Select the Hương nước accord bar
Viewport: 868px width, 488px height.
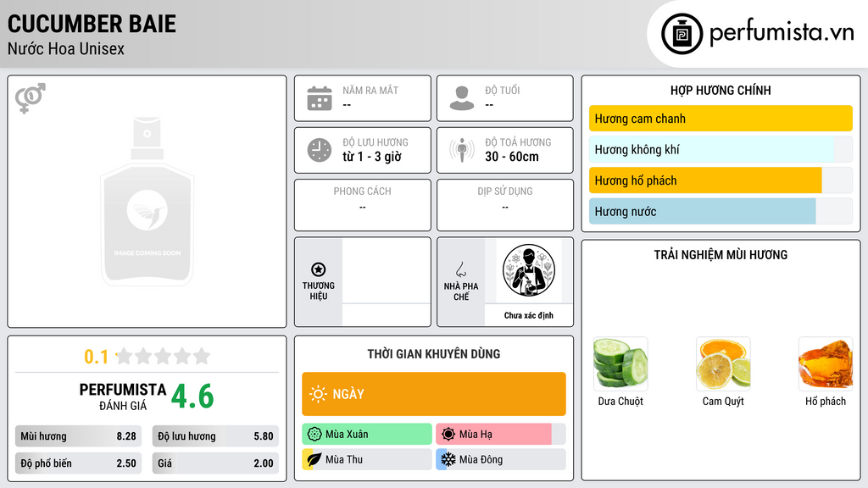721,211
